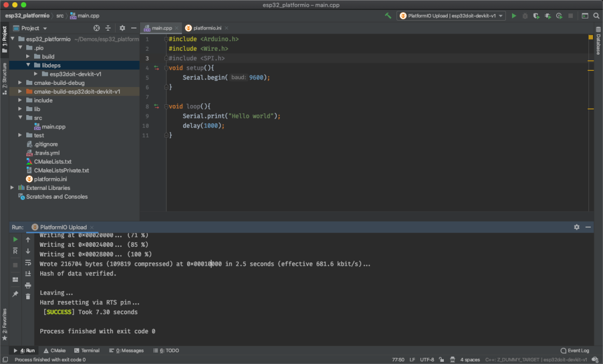Toggle scroll to end in Run console
Screen dimensions: 603x364
(28, 274)
